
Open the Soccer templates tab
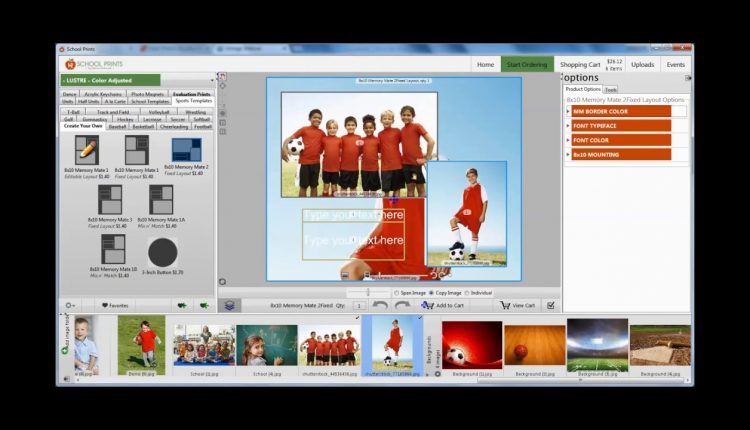point(178,119)
